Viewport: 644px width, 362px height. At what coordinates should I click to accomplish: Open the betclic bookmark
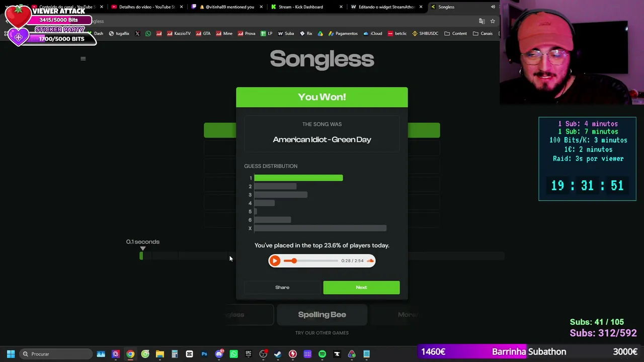(397, 34)
